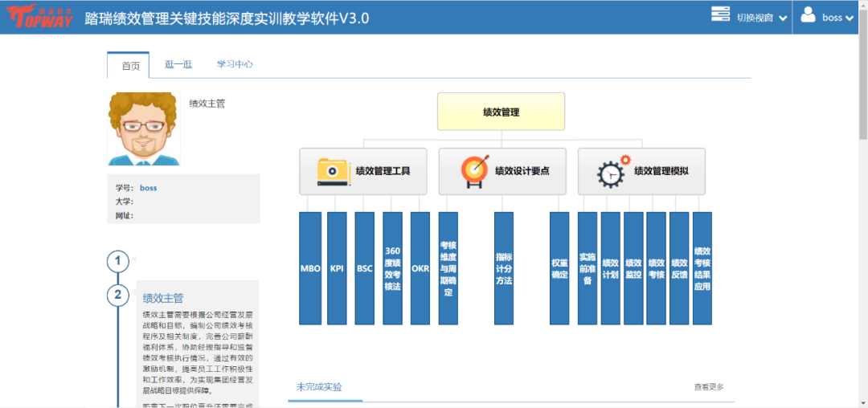The width and height of the screenshot is (868, 408).
Task: Open the KPI blue block
Action: click(x=338, y=268)
